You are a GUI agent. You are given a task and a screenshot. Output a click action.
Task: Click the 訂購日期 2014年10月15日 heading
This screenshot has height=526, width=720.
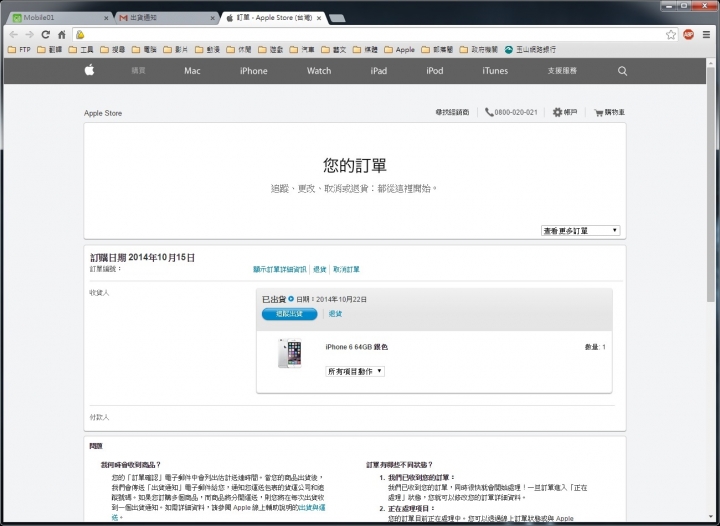tap(142, 257)
